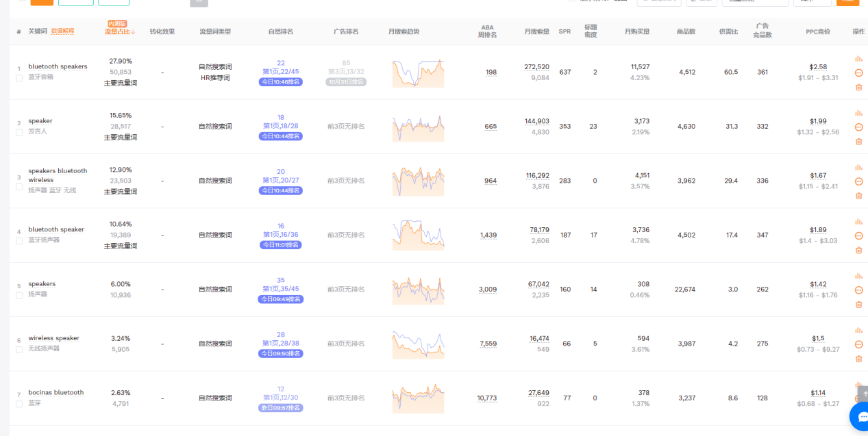Delete the bluetooth speakers keyword row
The height and width of the screenshot is (436, 868).
(858, 87)
